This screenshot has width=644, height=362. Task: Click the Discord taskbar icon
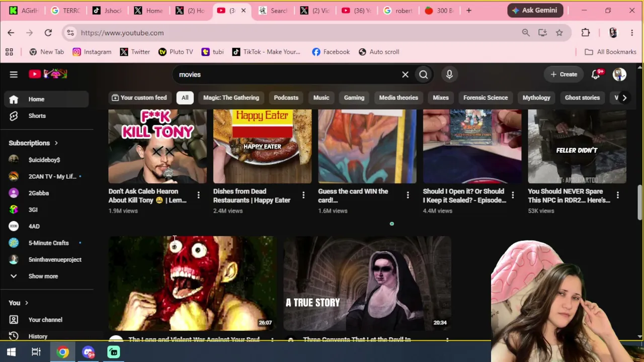(89, 352)
